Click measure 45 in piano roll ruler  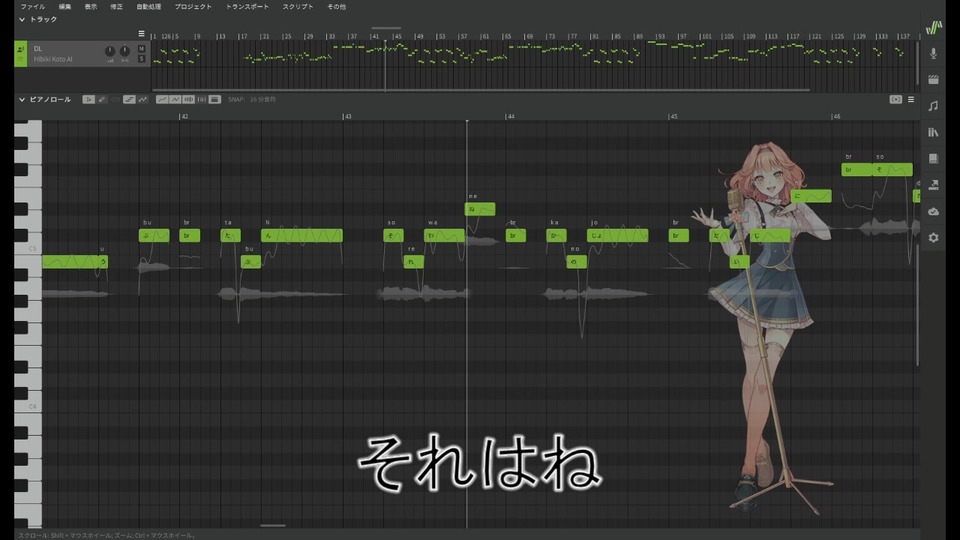(x=673, y=116)
